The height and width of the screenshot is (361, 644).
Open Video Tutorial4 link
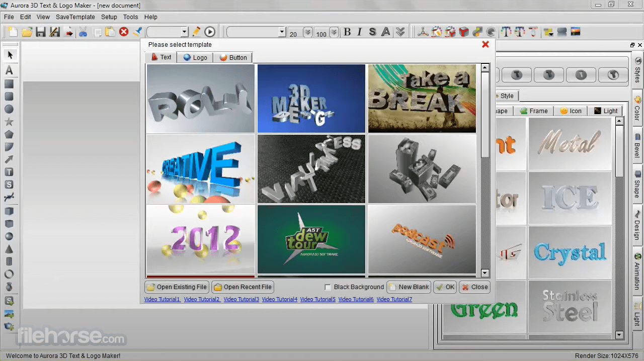click(x=280, y=299)
